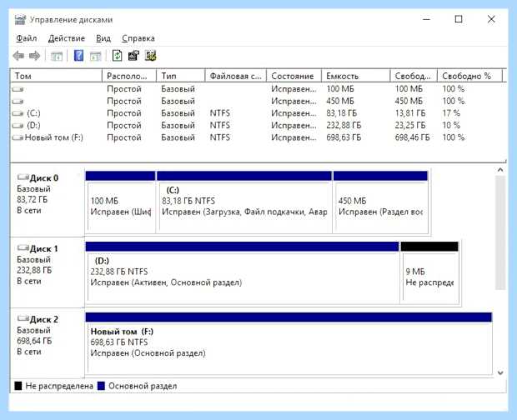
Task: Click the Back arrow toolbar icon
Action: (18, 56)
